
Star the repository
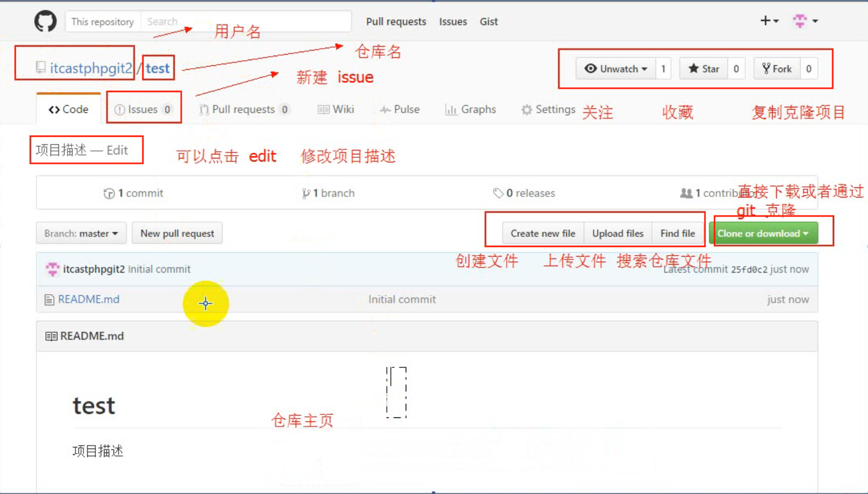click(703, 69)
